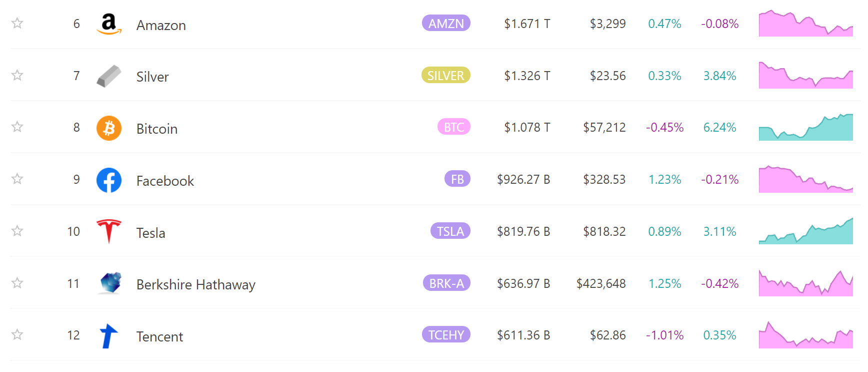Viewport: 868px width, 372px height.
Task: Open the Amazon asset page link
Action: (161, 25)
